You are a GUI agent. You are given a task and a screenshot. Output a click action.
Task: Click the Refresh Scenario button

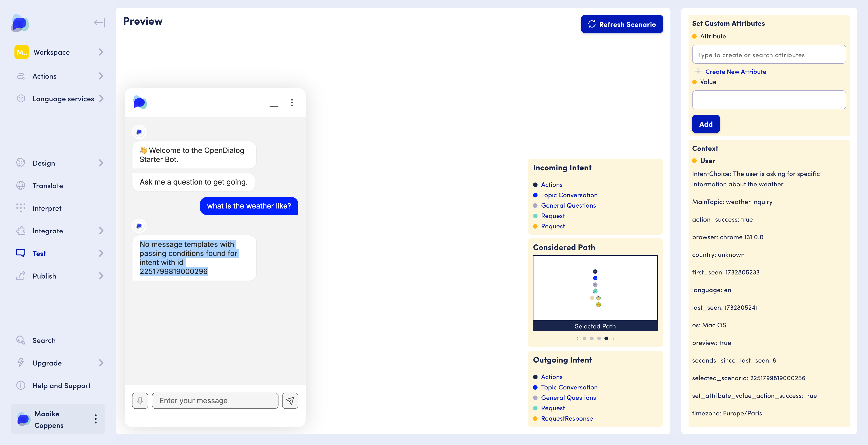click(x=622, y=24)
